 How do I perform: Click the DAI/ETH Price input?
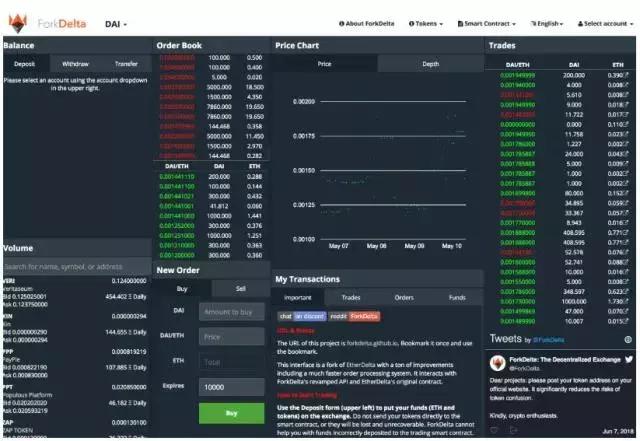tap(232, 337)
